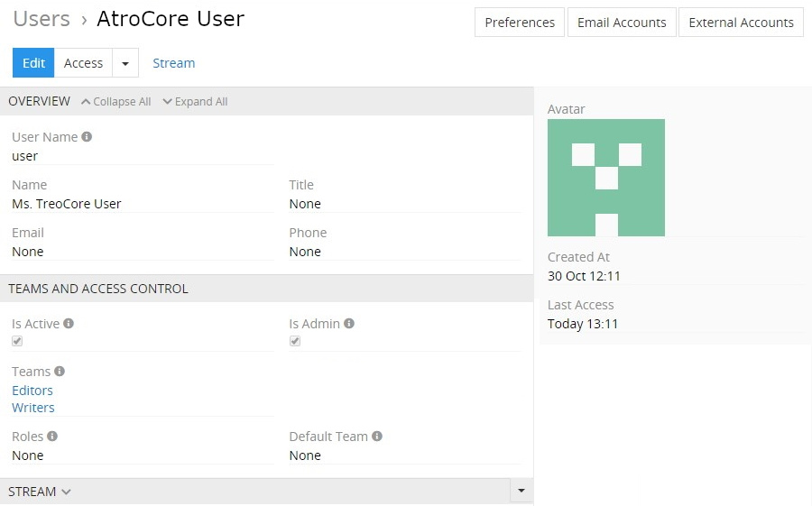The image size is (812, 506).
Task: Open the Stream panel options dropdown
Action: 521,491
